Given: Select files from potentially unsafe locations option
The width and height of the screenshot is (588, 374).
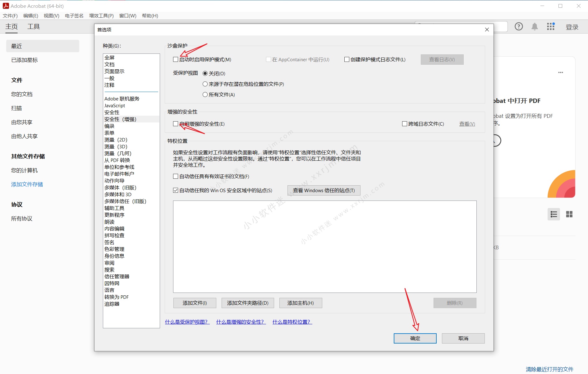Looking at the screenshot, I should coord(205,84).
